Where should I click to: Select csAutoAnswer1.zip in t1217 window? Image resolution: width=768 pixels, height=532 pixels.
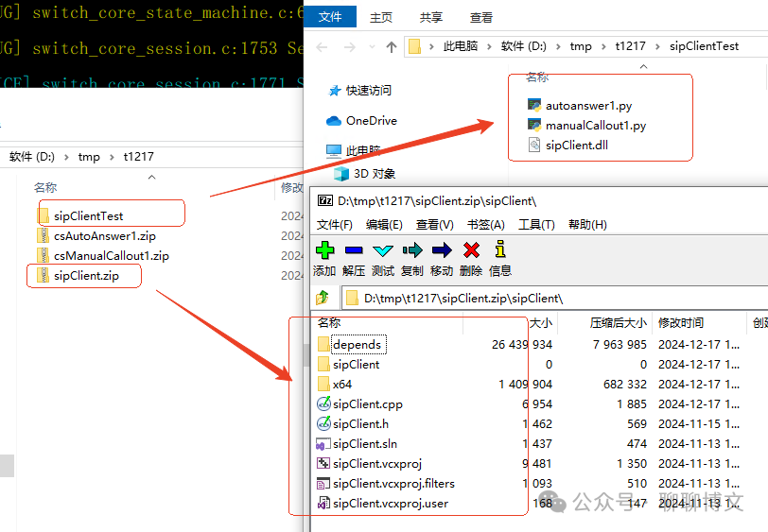coord(96,236)
